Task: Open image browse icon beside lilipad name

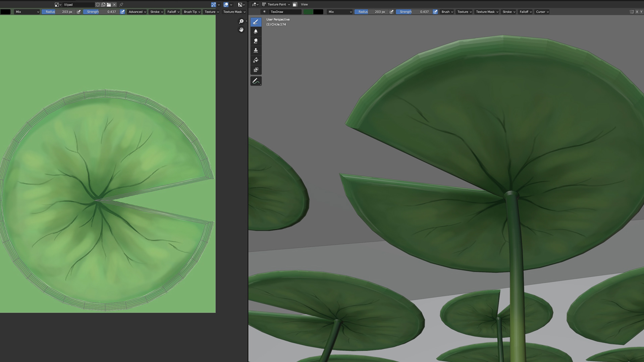Action: (58, 5)
